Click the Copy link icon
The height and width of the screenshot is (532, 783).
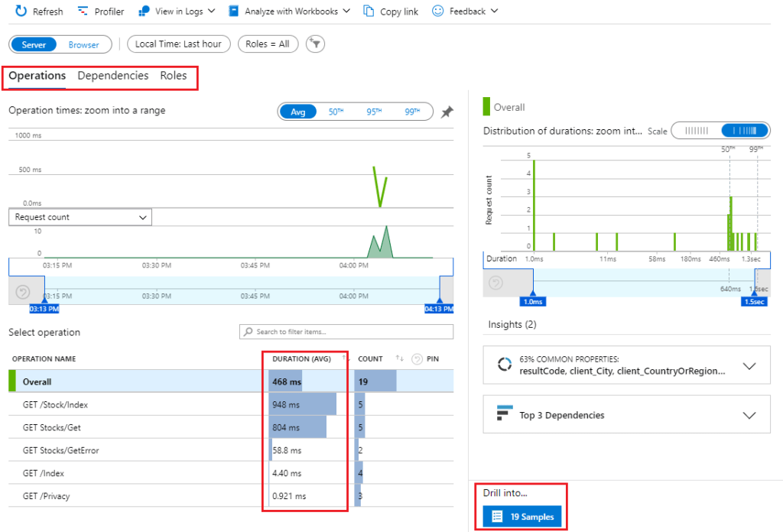(x=369, y=11)
